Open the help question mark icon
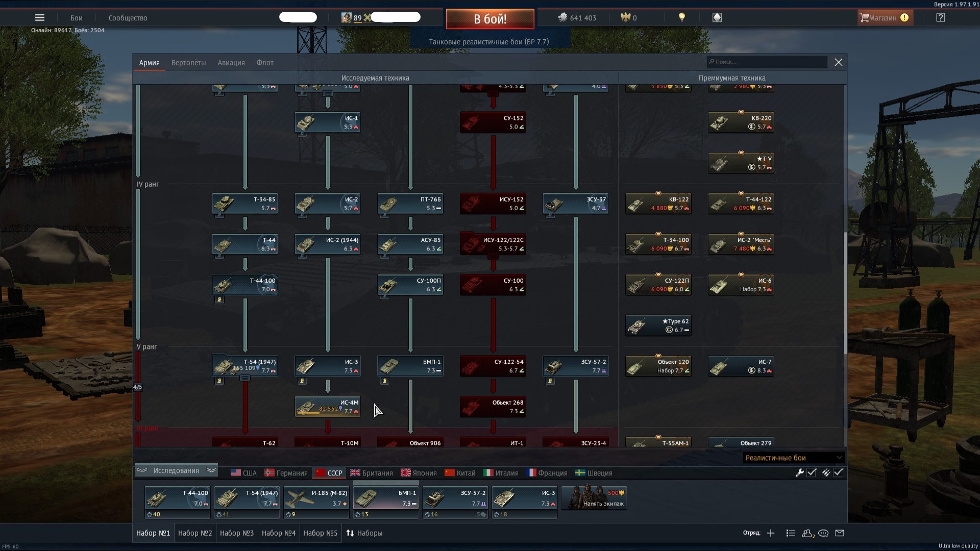This screenshot has width=980, height=551. [x=940, y=17]
